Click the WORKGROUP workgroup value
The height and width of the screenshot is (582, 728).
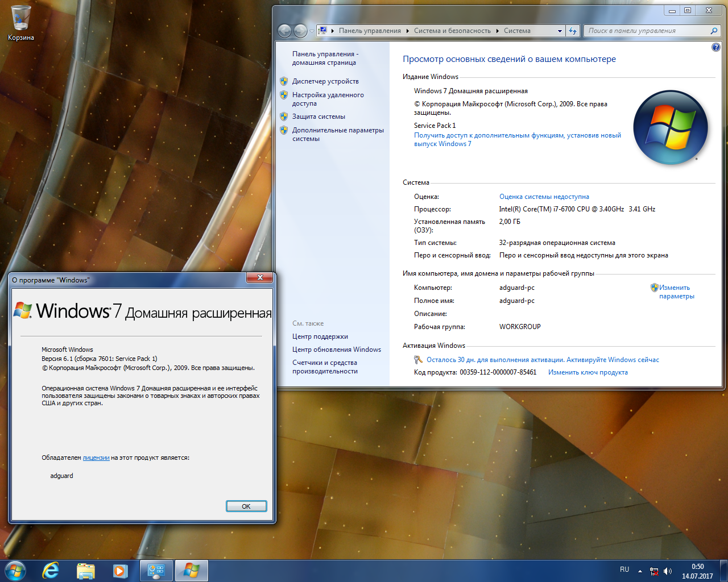point(520,327)
